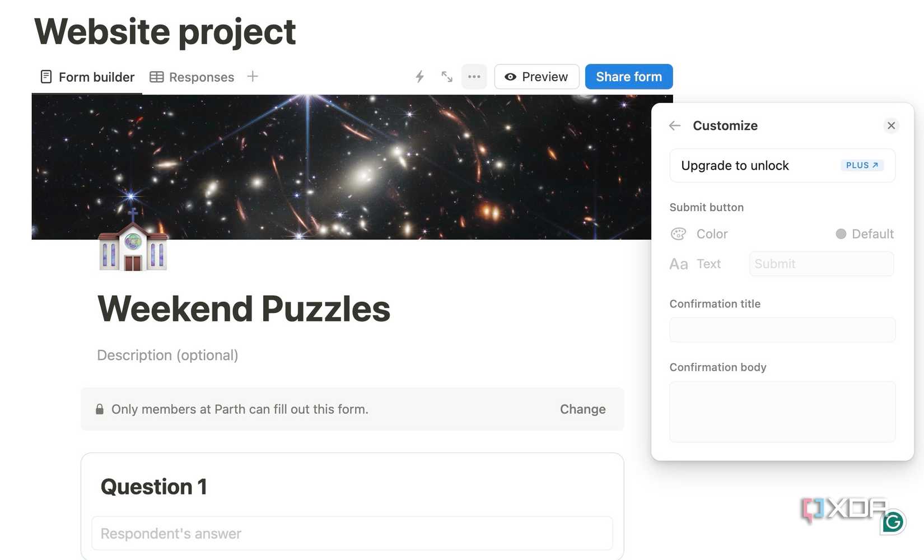Click the palette icon beside Color

pyautogui.click(x=678, y=234)
